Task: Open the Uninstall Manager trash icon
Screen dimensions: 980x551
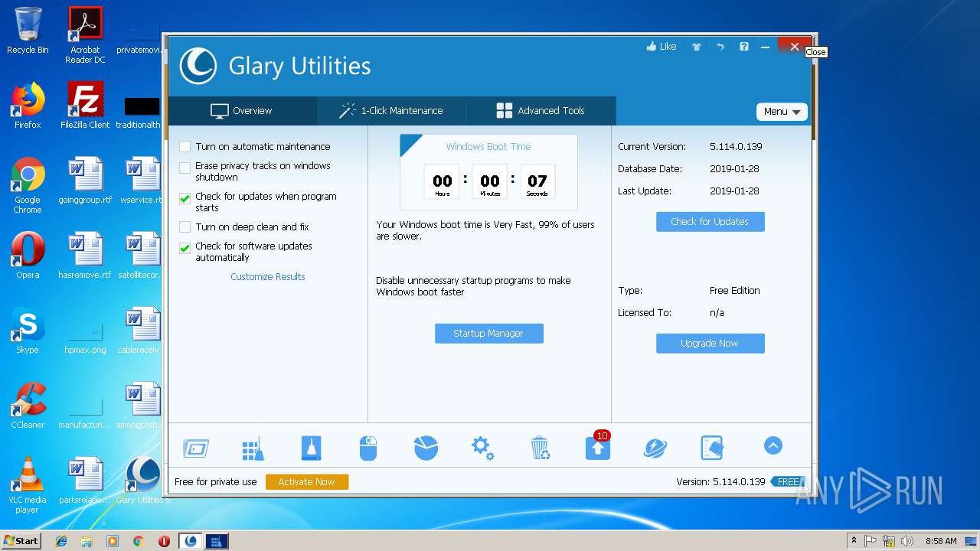Action: pyautogui.click(x=540, y=448)
